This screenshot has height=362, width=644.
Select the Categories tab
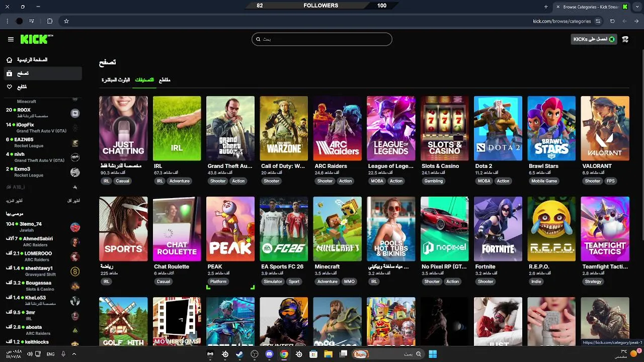pyautogui.click(x=144, y=80)
